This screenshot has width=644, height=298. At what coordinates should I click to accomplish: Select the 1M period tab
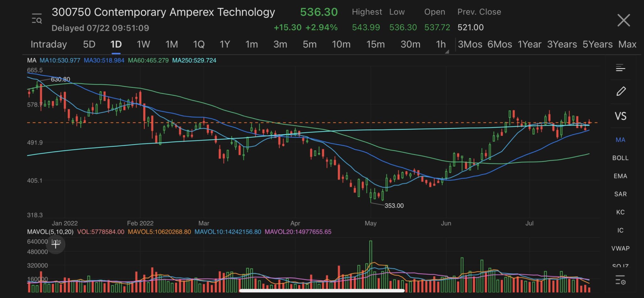pos(172,44)
